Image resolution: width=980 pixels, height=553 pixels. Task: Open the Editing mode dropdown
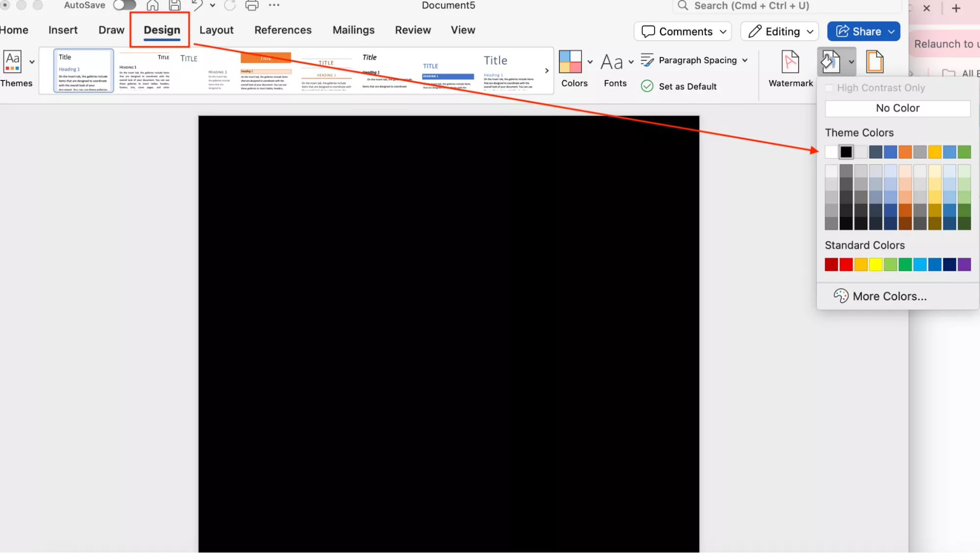point(779,31)
